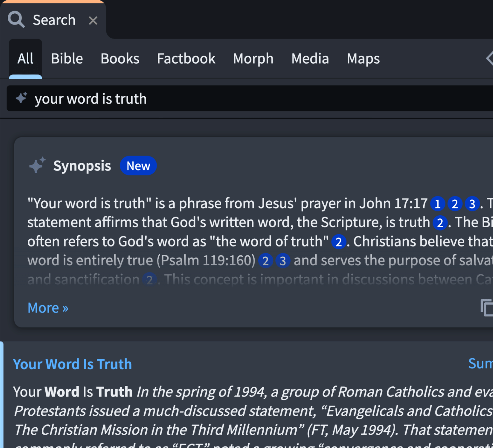Click the magnifier icon on the Search tab
493x448 pixels.
tap(16, 20)
